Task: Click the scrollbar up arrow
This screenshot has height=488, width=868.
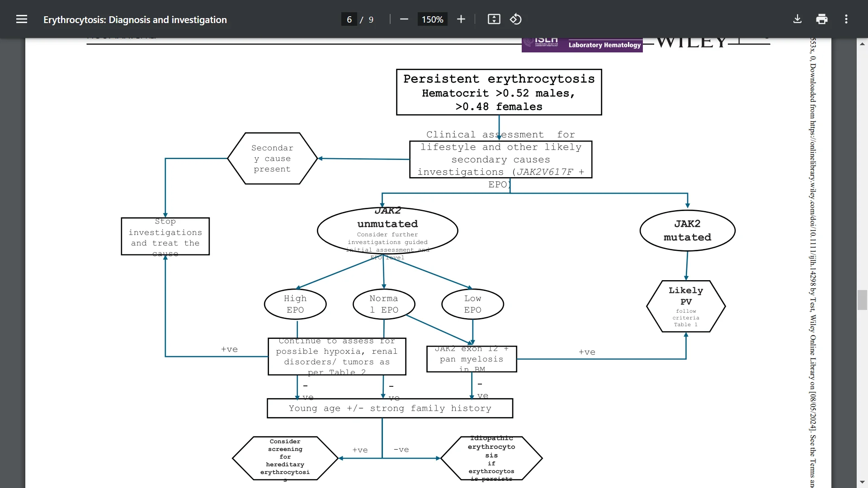Action: coord(862,44)
